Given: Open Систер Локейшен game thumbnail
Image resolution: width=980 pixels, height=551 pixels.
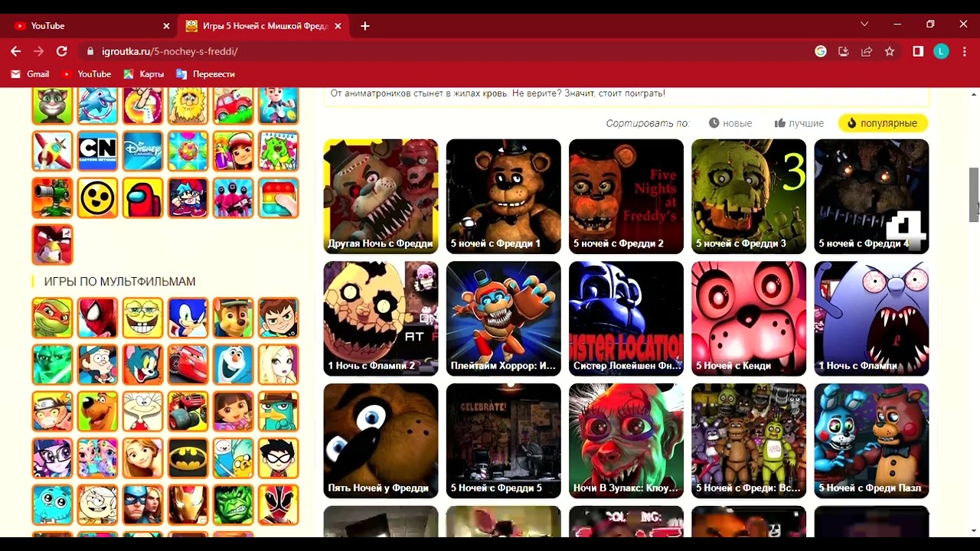Looking at the screenshot, I should pos(626,318).
